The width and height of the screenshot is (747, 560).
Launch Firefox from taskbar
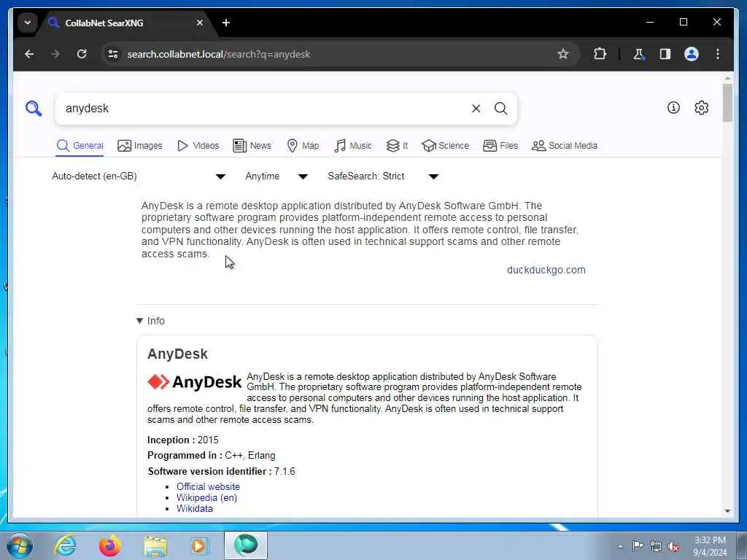coord(110,545)
